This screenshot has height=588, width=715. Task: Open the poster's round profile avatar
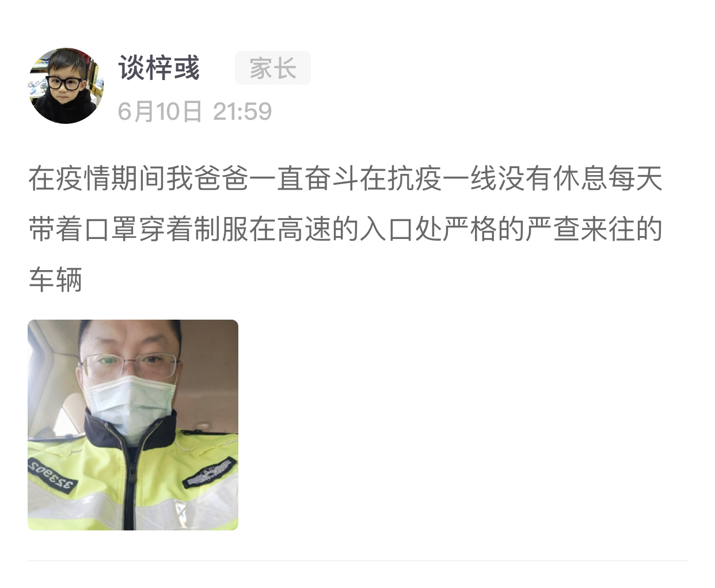tap(66, 86)
